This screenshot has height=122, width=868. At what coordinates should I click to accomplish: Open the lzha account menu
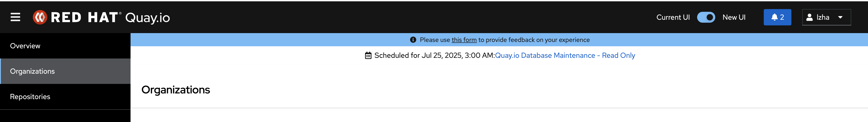pyautogui.click(x=822, y=17)
